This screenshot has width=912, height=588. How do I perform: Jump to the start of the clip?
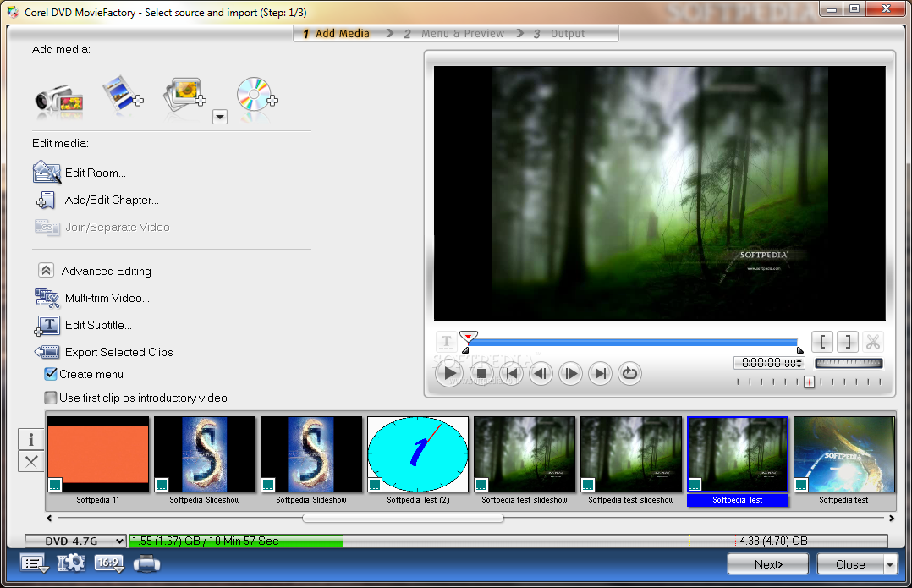click(x=511, y=373)
